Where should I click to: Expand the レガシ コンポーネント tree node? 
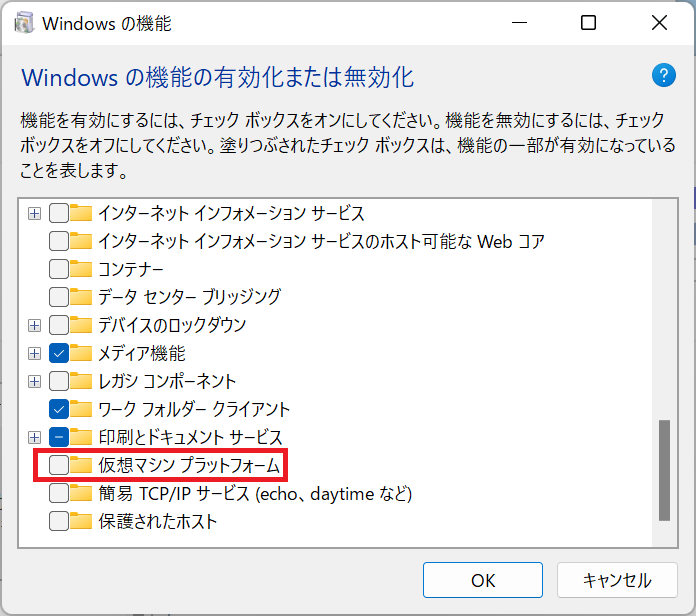coord(34,381)
